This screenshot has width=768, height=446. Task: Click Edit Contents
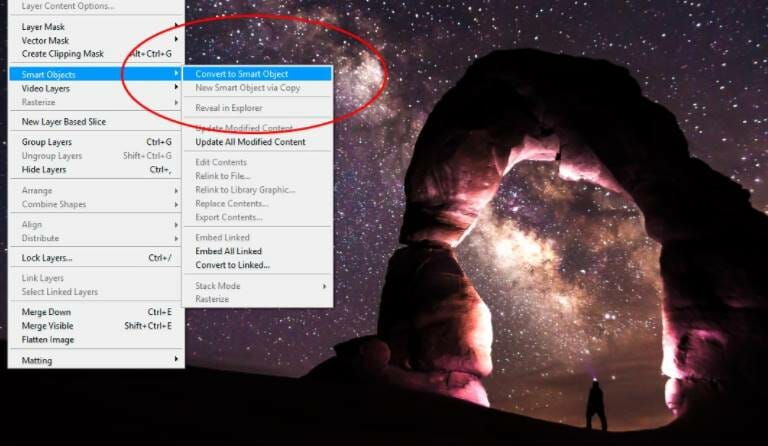pos(258,162)
